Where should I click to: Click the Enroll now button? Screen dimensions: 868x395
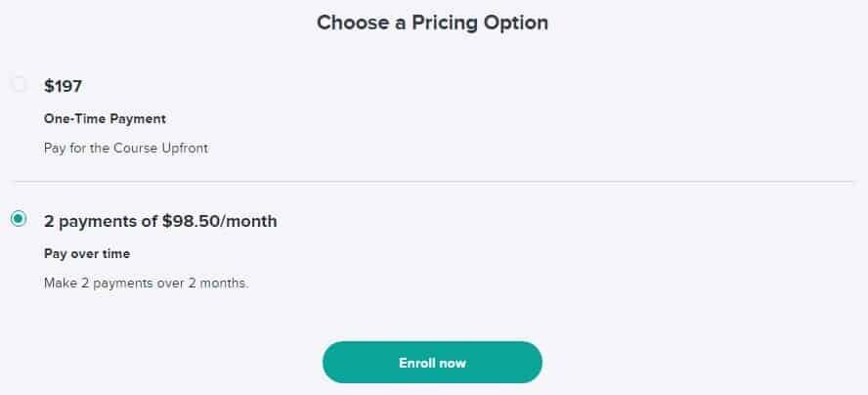[x=432, y=363]
